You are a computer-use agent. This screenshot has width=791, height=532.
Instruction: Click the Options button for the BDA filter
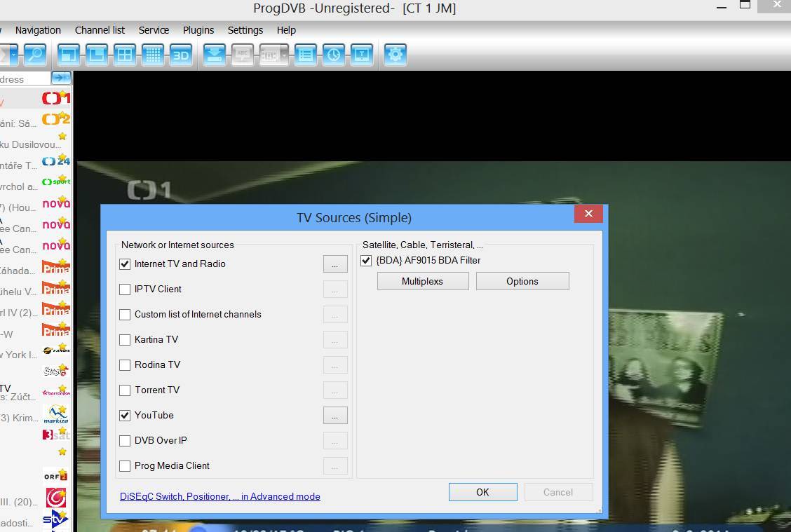click(522, 281)
